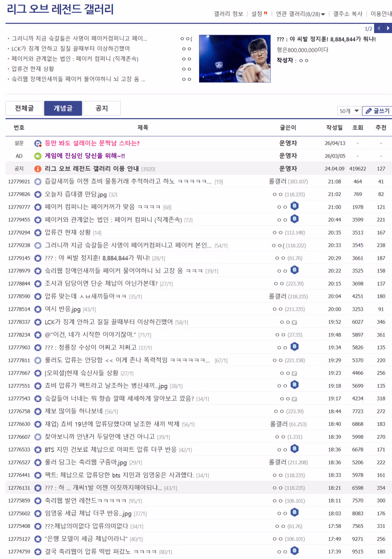
Task: Click the post icon for "은행 모델이 세금 체납이라니"
Action: (x=38, y=539)
